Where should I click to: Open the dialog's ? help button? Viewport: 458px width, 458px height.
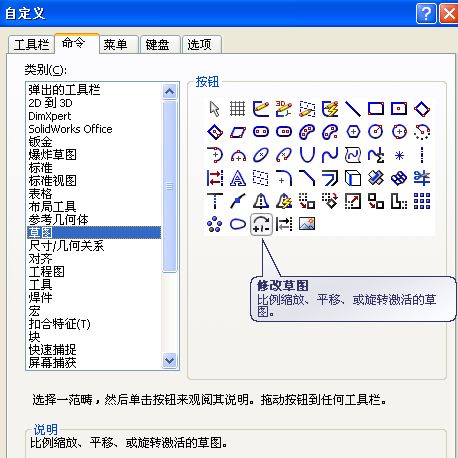(426, 14)
